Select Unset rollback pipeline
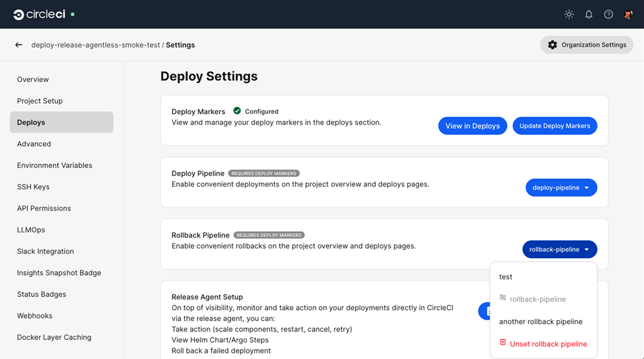This screenshot has height=359, width=644. coord(549,343)
